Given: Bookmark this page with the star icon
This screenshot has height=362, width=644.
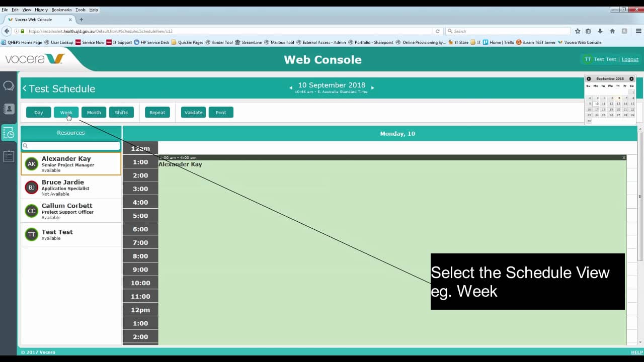Looking at the screenshot, I should pos(578,31).
